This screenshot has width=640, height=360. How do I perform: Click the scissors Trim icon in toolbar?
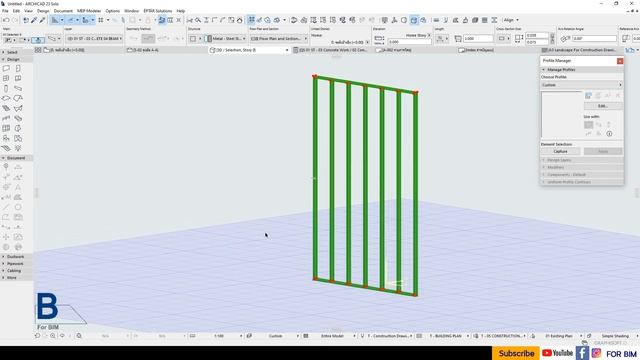point(190,20)
